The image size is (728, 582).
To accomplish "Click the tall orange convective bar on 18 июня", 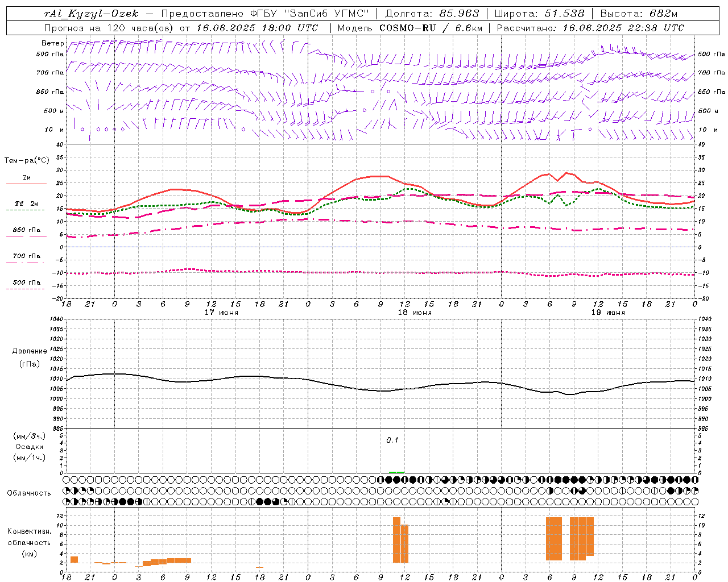I will (396, 540).
